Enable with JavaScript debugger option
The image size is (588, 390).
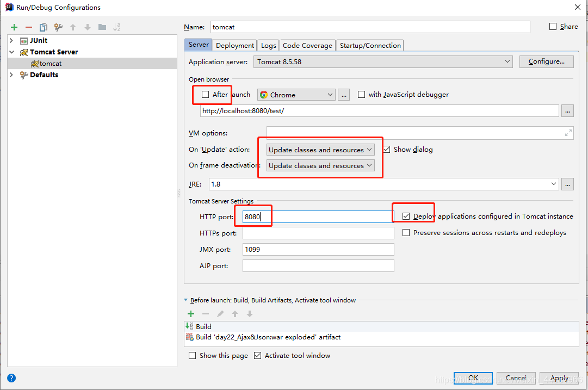pos(362,95)
